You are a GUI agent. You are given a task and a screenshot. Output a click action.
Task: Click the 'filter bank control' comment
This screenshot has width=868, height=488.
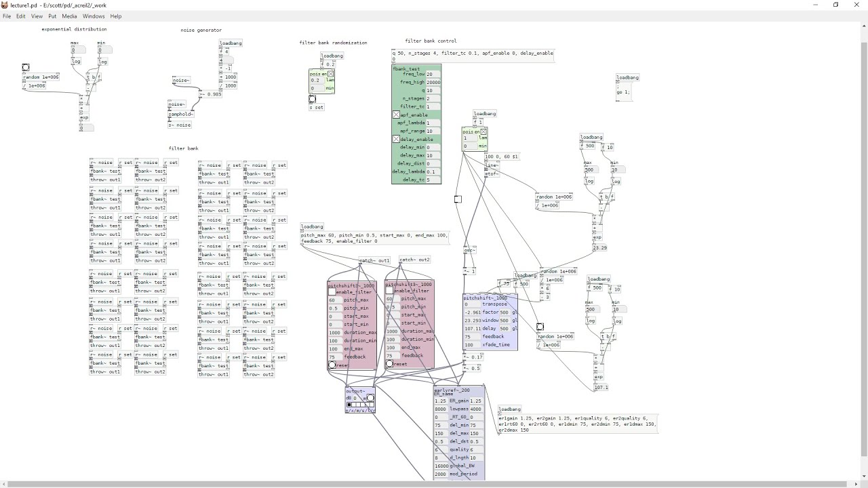click(431, 41)
